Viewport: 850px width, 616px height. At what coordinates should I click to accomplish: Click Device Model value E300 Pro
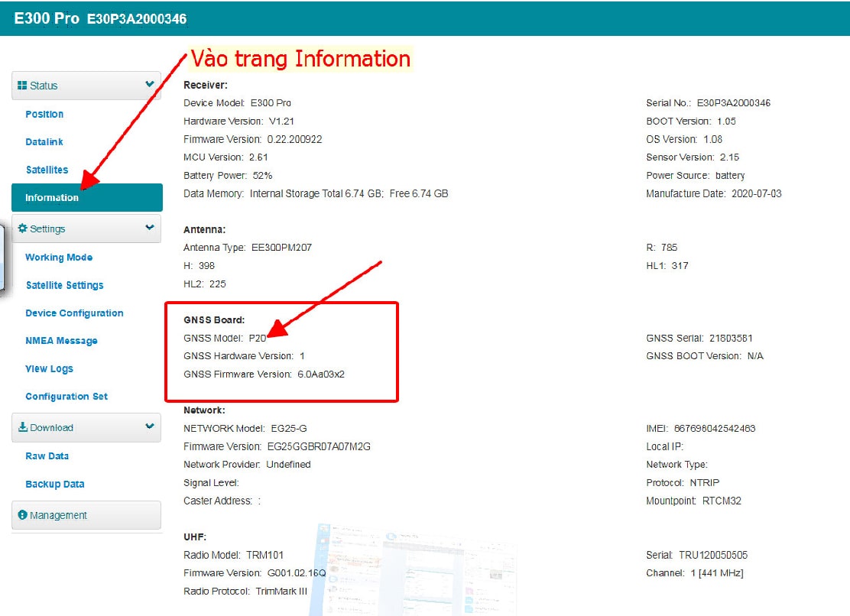[x=271, y=103]
